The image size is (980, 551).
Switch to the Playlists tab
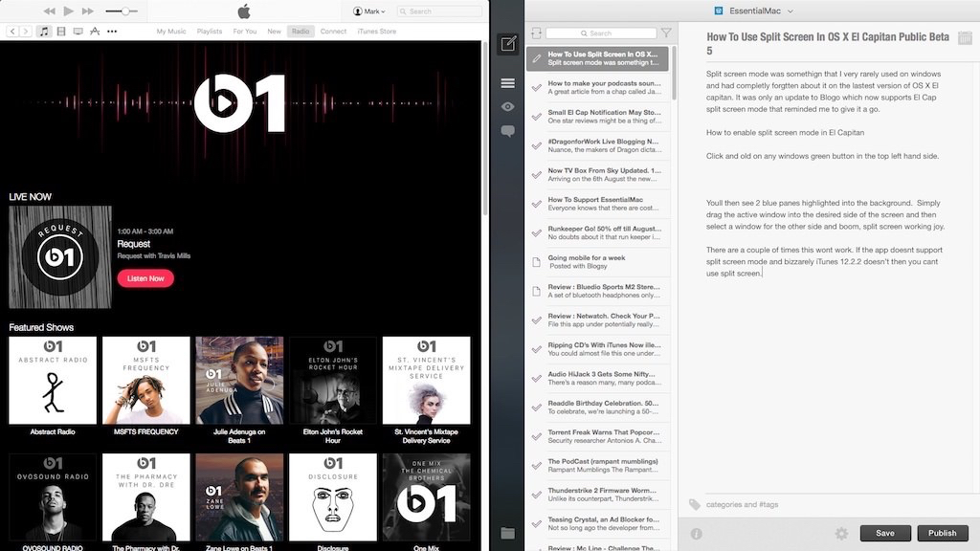point(210,32)
